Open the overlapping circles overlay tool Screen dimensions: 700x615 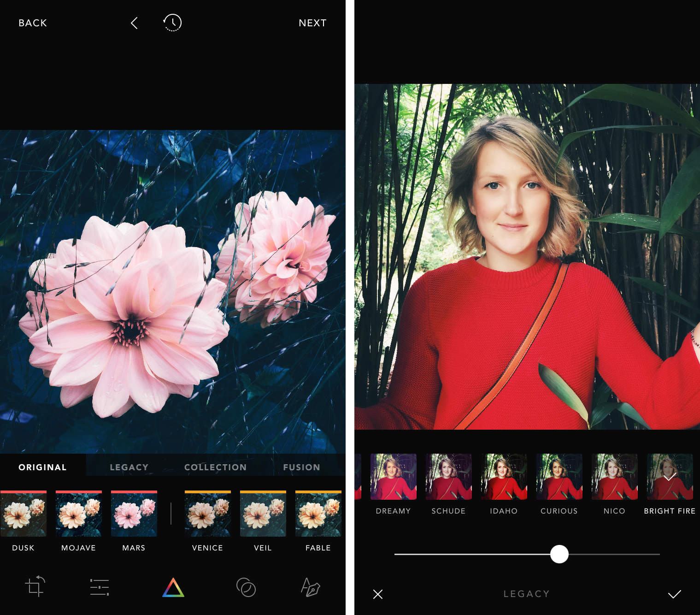pyautogui.click(x=246, y=587)
